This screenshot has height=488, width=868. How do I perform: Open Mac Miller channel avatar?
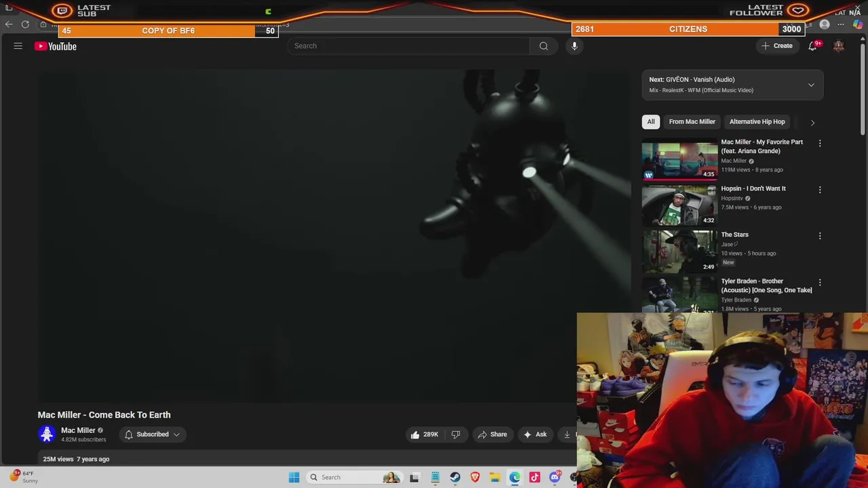47,434
